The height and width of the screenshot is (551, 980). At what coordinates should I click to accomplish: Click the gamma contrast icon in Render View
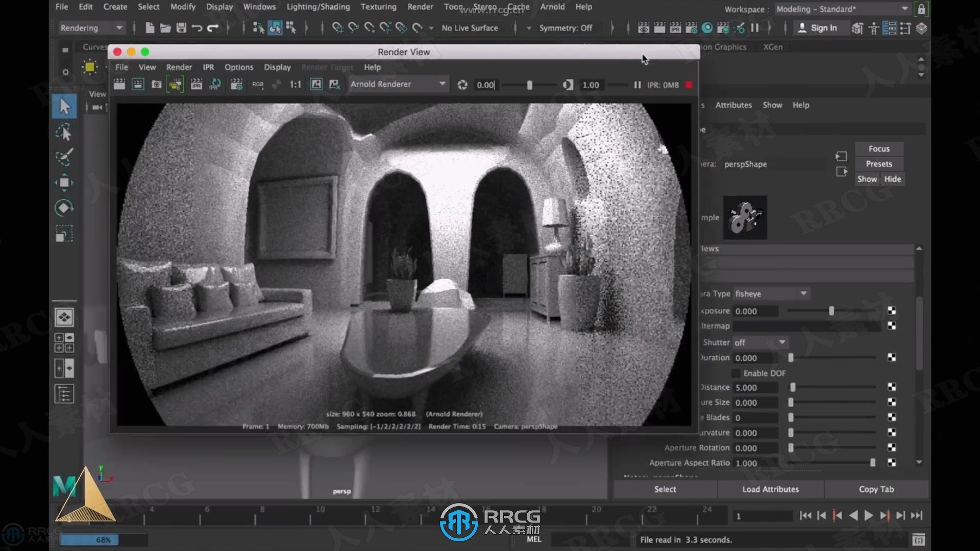[x=568, y=85]
